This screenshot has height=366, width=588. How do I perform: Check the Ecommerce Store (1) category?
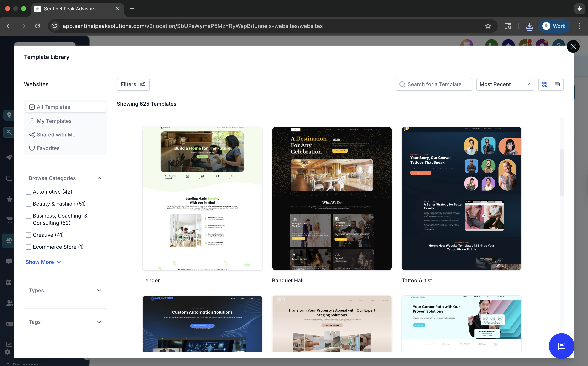tap(28, 247)
